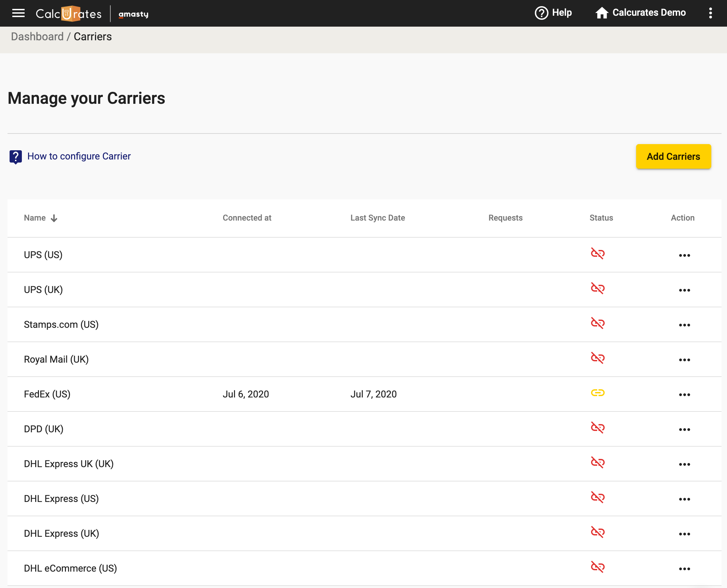
Task: Open the hamburger navigation menu
Action: (18, 13)
